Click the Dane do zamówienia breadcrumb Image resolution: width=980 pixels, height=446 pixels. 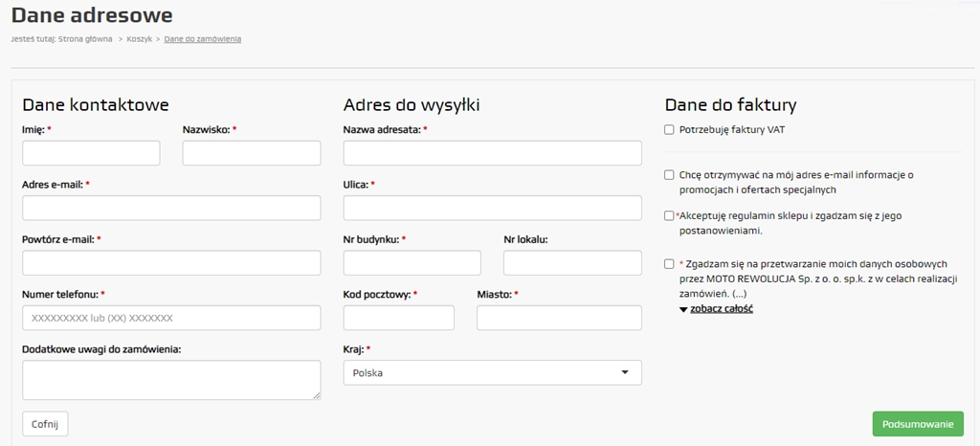[x=203, y=38]
